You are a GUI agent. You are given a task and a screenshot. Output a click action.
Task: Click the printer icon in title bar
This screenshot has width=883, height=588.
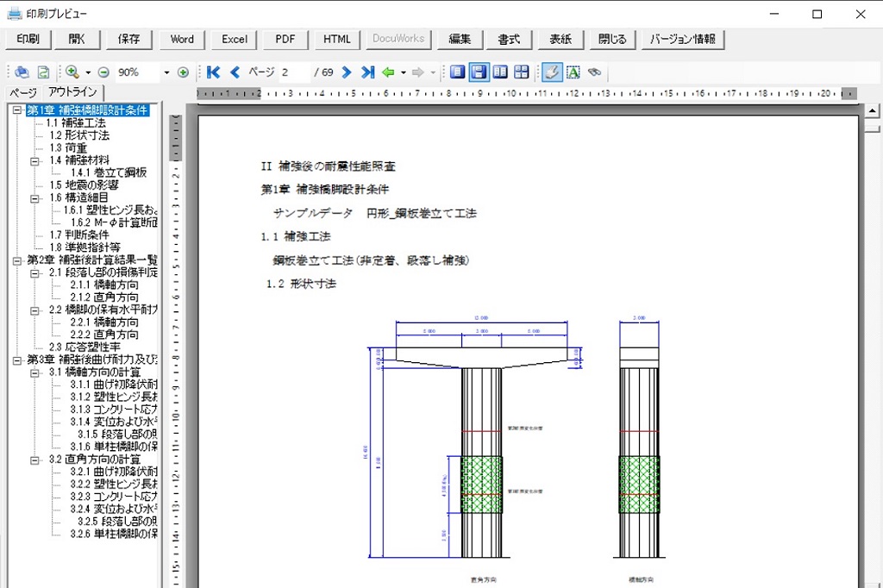(x=14, y=14)
